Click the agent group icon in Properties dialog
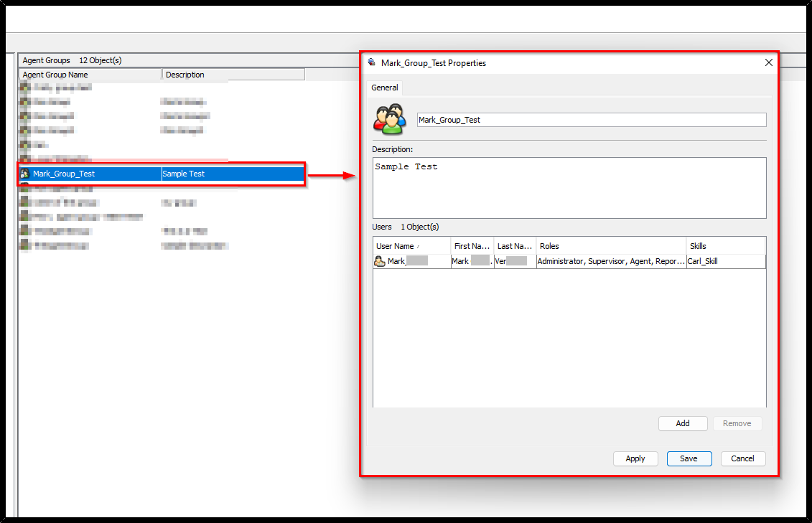The width and height of the screenshot is (812, 523). pos(390,119)
